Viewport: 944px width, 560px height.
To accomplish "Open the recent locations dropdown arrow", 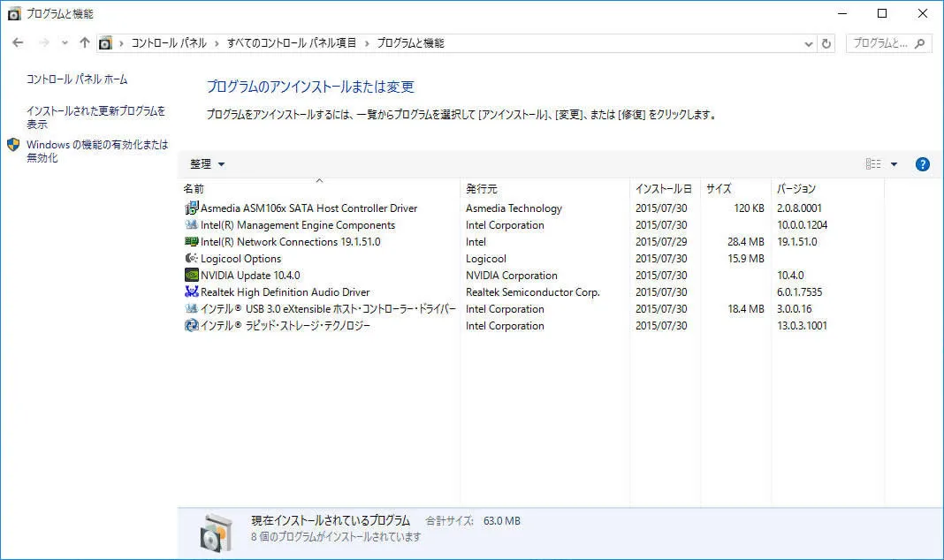I will pos(65,42).
